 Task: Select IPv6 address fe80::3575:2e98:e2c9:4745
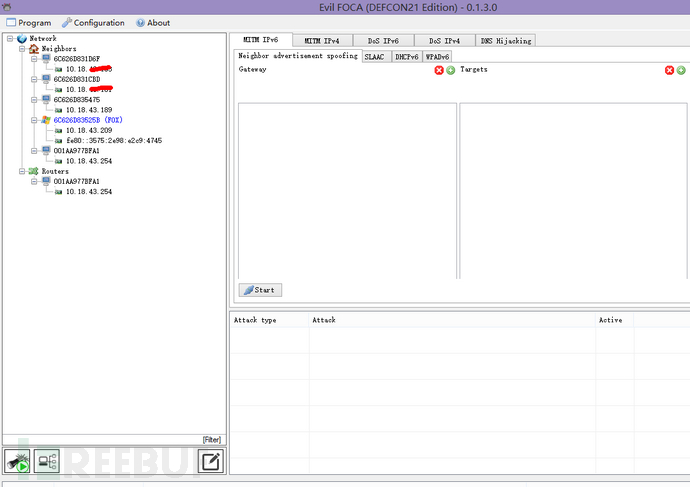point(114,141)
